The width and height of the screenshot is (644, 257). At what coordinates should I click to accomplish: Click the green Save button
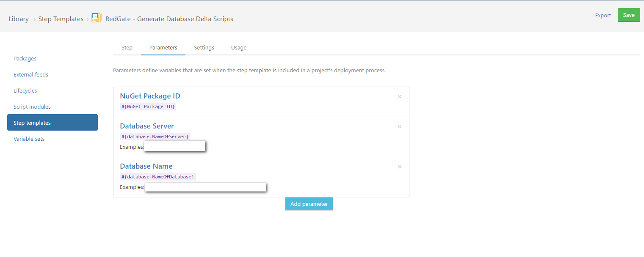[x=628, y=15]
